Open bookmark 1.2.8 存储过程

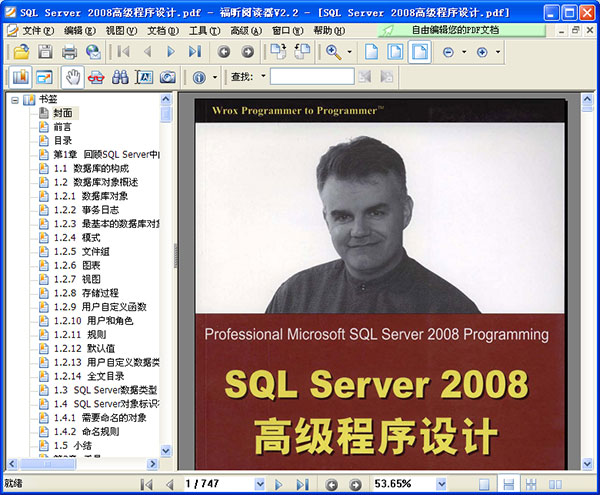(86, 293)
